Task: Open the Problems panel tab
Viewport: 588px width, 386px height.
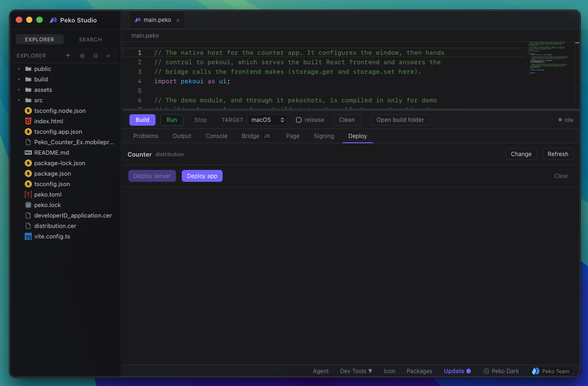Action: [146, 136]
